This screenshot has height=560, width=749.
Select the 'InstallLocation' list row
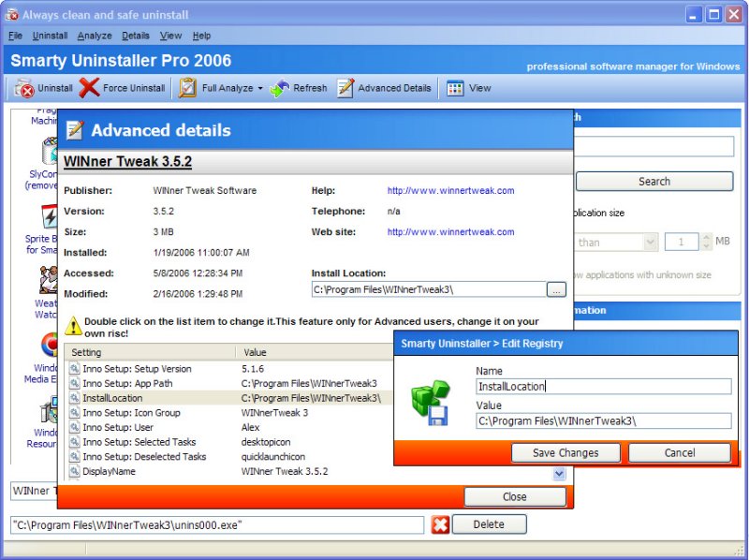(229, 398)
